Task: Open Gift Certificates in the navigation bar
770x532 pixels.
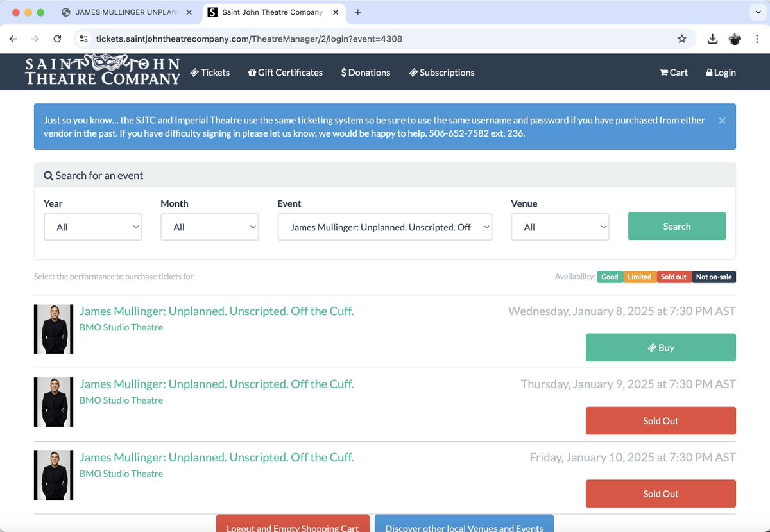Action: (286, 73)
